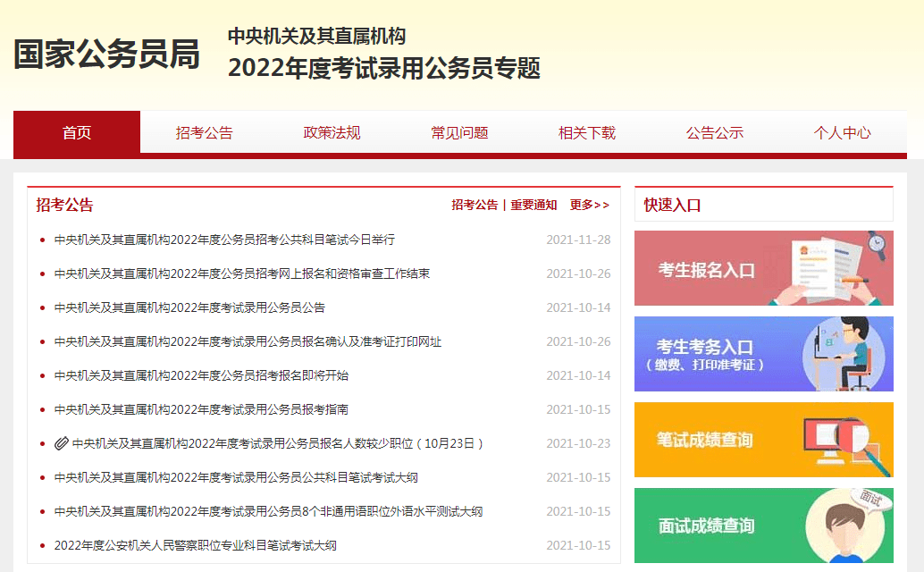Screen dimensions: 924x572
Task: Open the 公务员招考报名即将开始 notice
Action: [202, 376]
